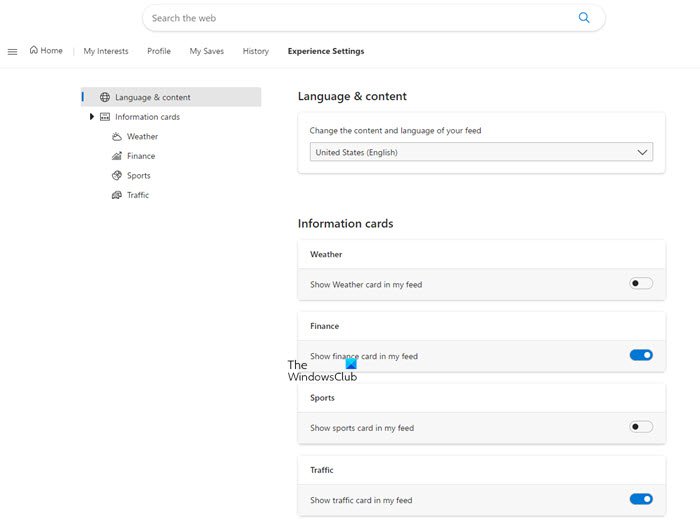Select Information cards label in sidebar
Screen dimensions: 700x528
coord(147,117)
